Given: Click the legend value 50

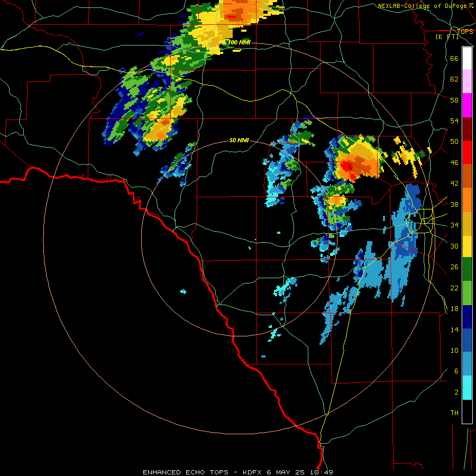Looking at the screenshot, I should click(454, 141).
